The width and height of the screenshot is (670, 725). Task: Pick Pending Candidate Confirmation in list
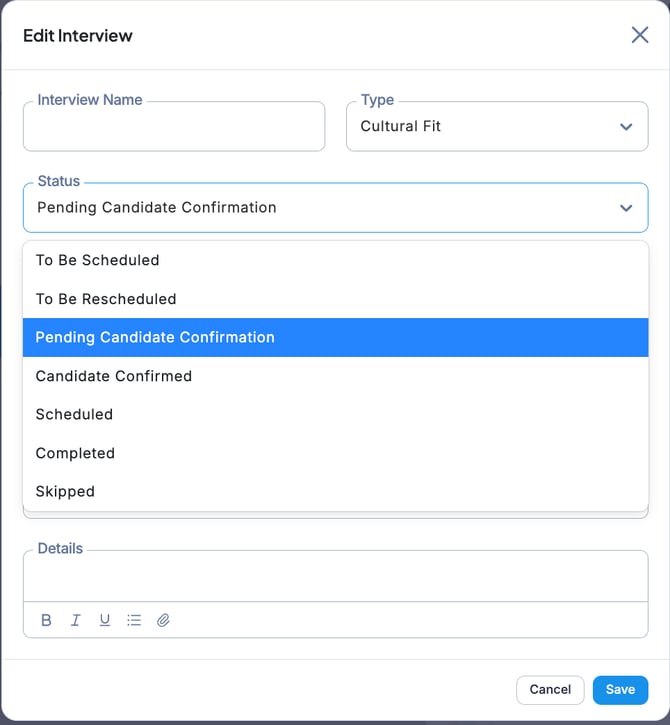pos(155,337)
